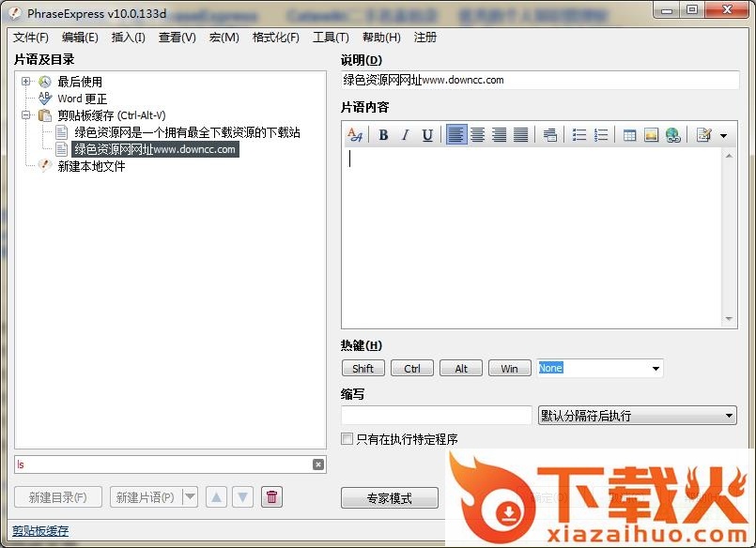Screen dimensions: 756x548
Task: Align text left
Action: 456,134
